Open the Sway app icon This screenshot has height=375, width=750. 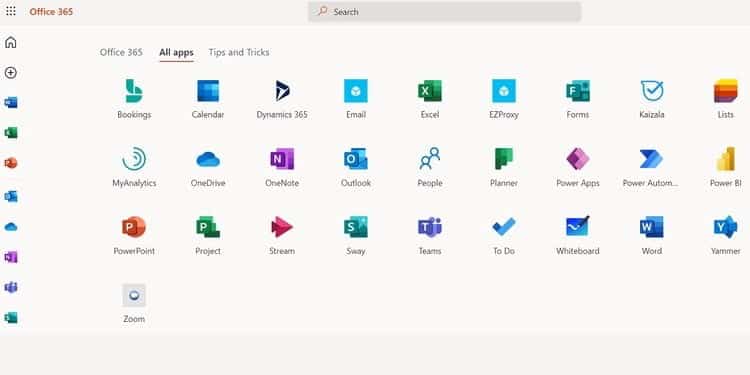pyautogui.click(x=356, y=227)
